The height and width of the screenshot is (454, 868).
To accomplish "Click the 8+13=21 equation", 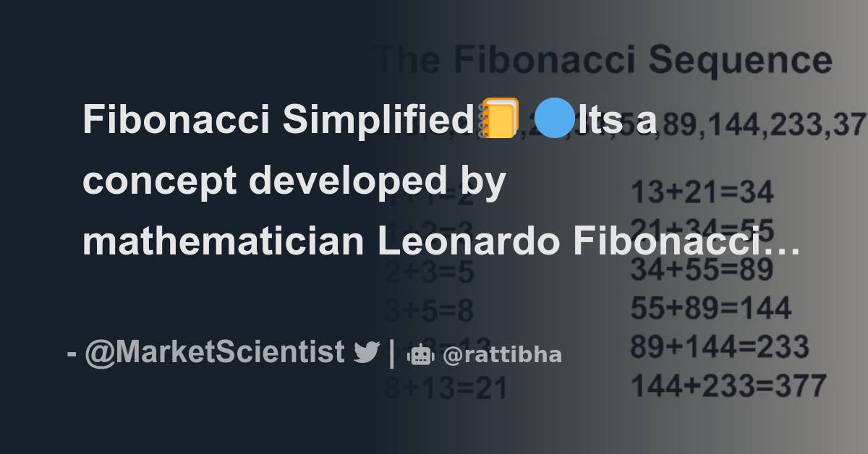I will (446, 388).
